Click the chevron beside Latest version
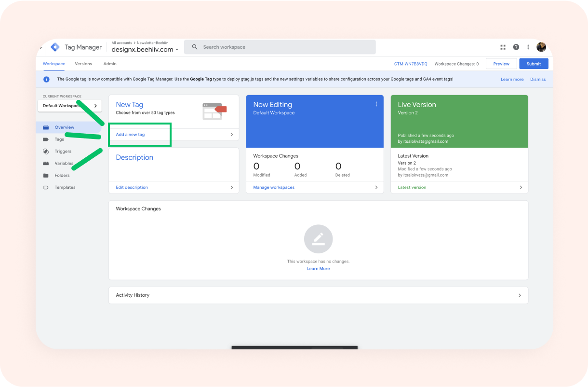This screenshot has width=588, height=387. coord(521,187)
